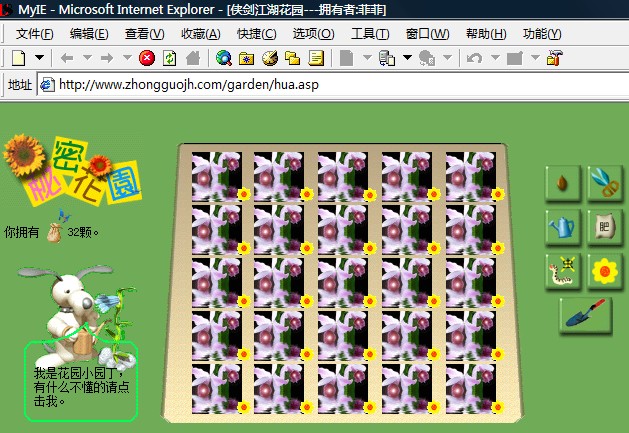Expand dropdown arrow beside gray folder icon
The height and width of the screenshot is (433, 629).
pos(535,57)
